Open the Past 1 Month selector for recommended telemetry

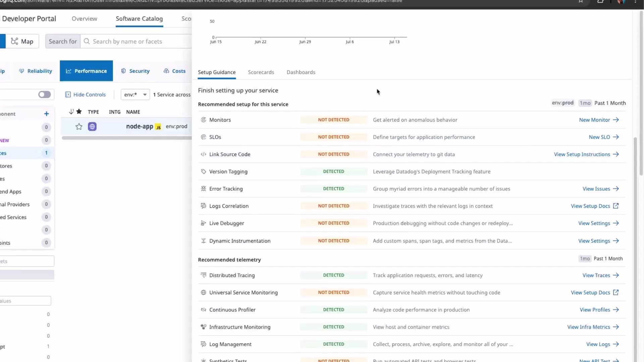601,258
